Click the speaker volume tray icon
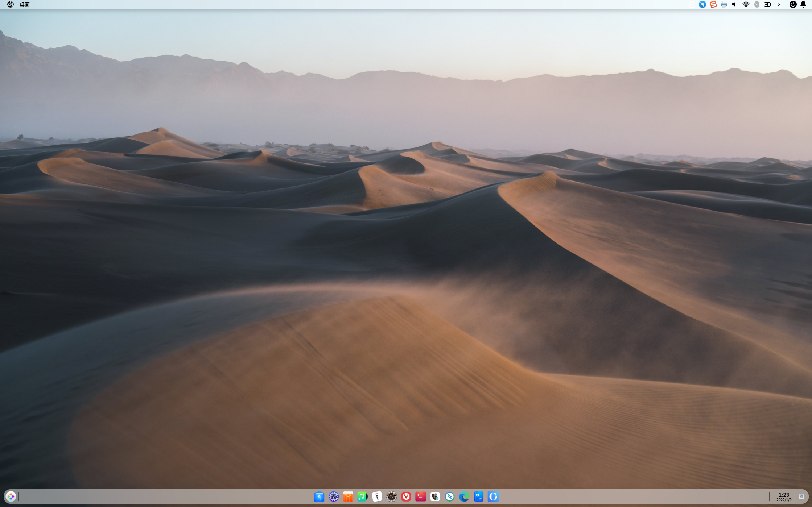The height and width of the screenshot is (507, 812). point(734,4)
